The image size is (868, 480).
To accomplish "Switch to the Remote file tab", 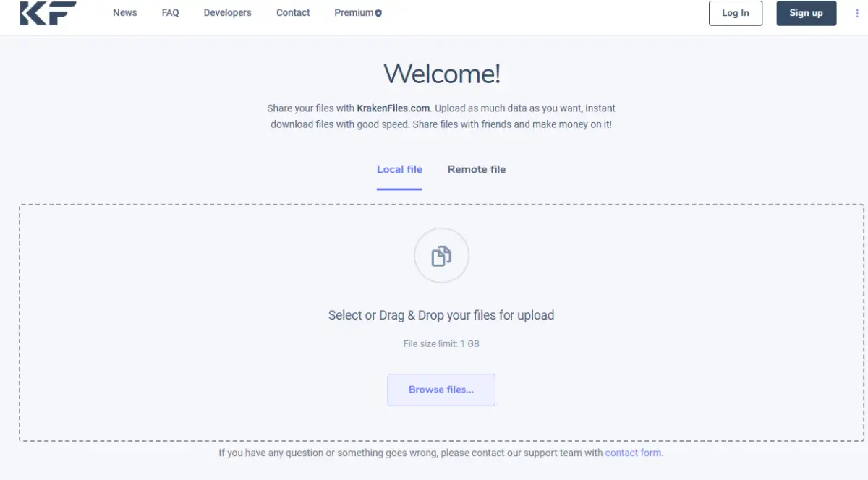I will [x=477, y=170].
